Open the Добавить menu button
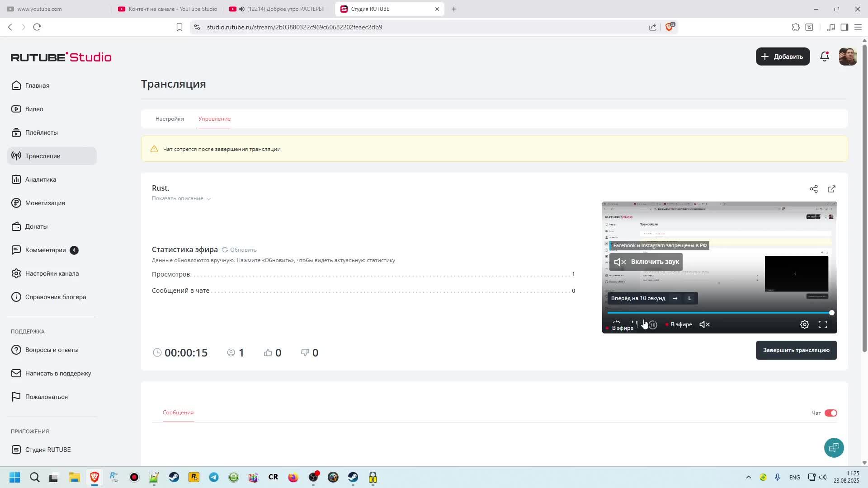Screen dimensions: 868x488 pos(783,56)
